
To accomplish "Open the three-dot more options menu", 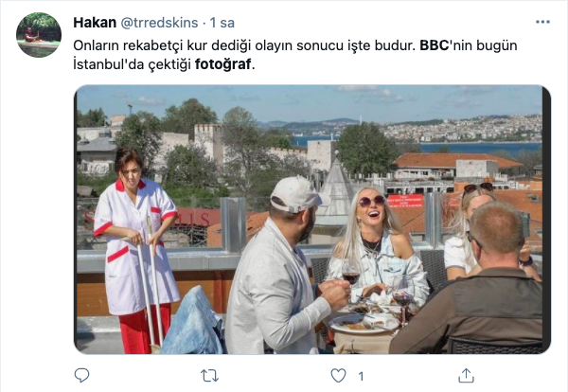I will (542, 22).
